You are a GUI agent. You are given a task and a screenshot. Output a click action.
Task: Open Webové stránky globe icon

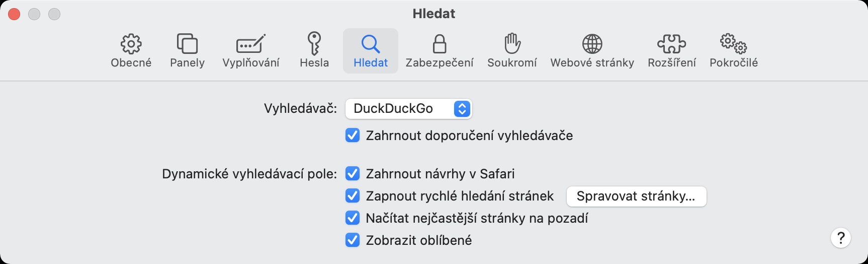click(592, 45)
